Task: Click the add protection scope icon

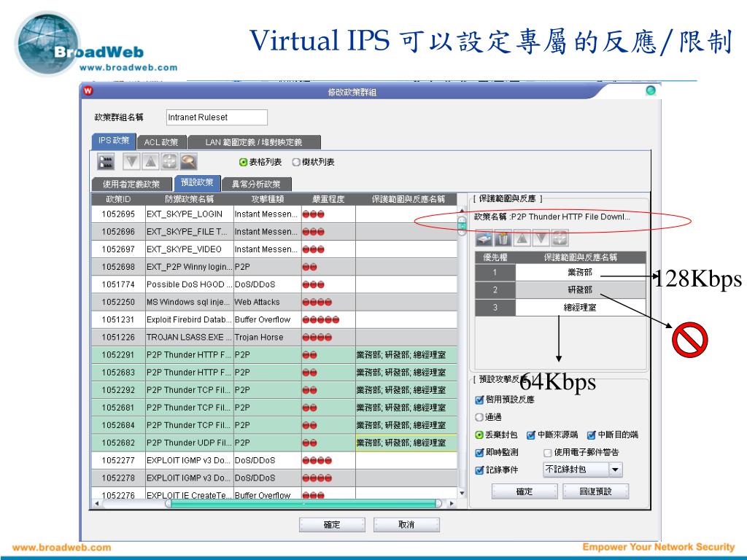Action: 484,238
